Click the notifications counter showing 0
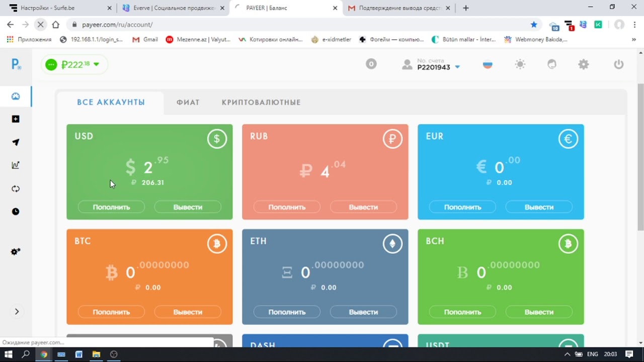 371,64
